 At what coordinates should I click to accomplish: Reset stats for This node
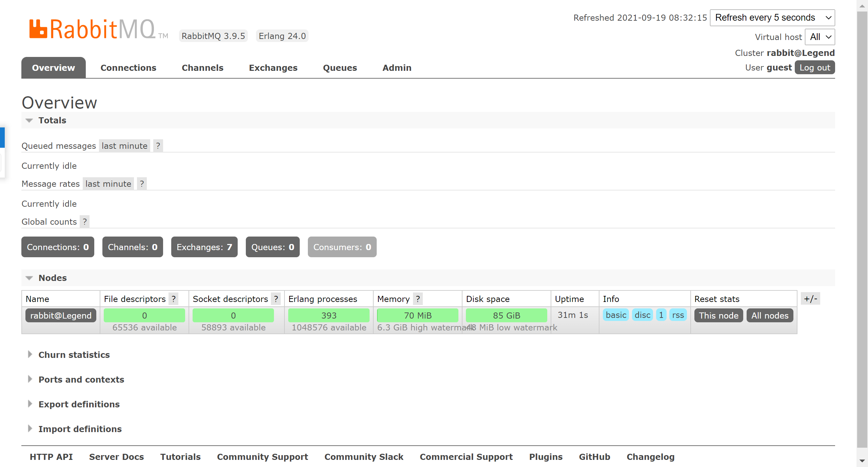718,316
